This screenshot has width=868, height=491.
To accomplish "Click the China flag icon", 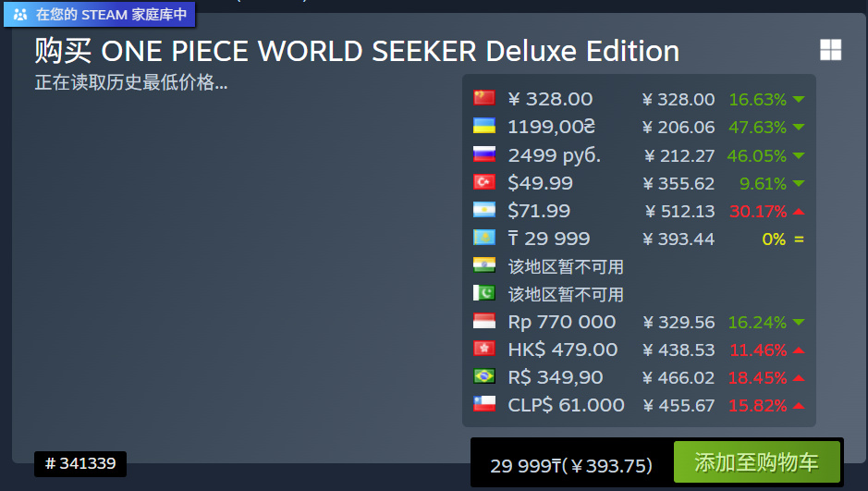I will coord(483,98).
